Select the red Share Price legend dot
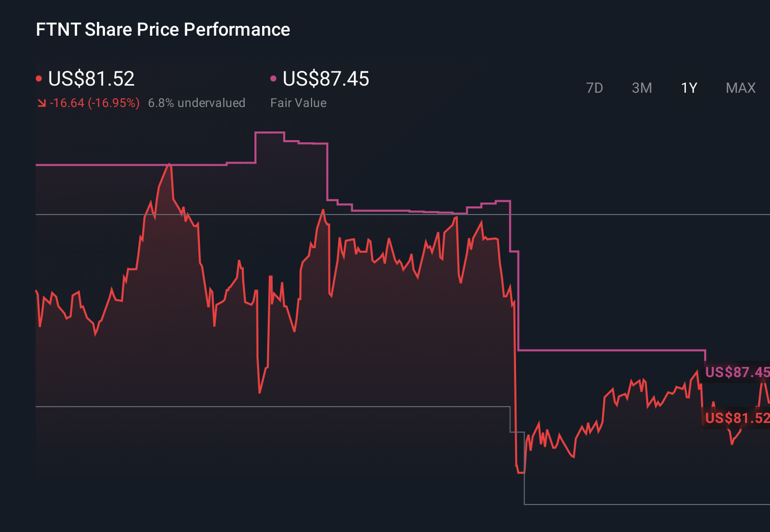 [39, 78]
